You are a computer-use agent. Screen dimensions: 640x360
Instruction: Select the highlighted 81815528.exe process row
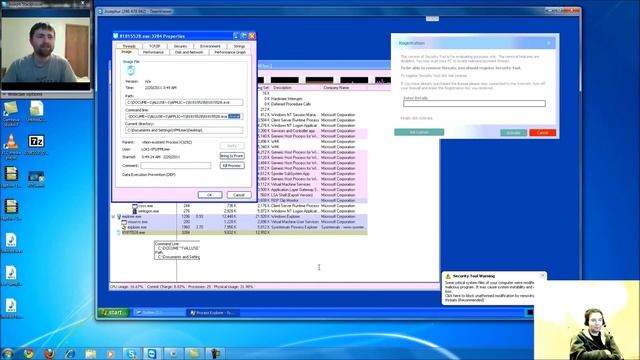[x=240, y=232]
